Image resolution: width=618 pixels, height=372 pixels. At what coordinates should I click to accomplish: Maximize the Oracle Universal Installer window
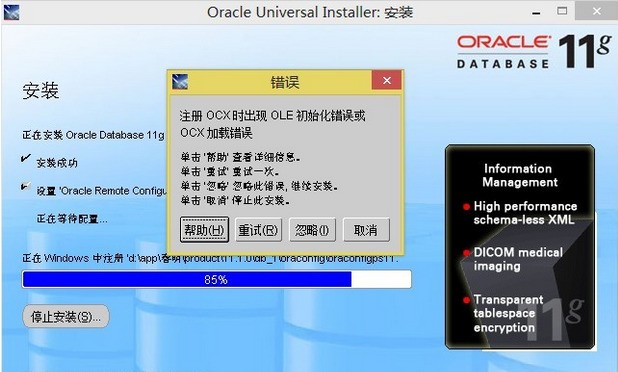click(562, 11)
